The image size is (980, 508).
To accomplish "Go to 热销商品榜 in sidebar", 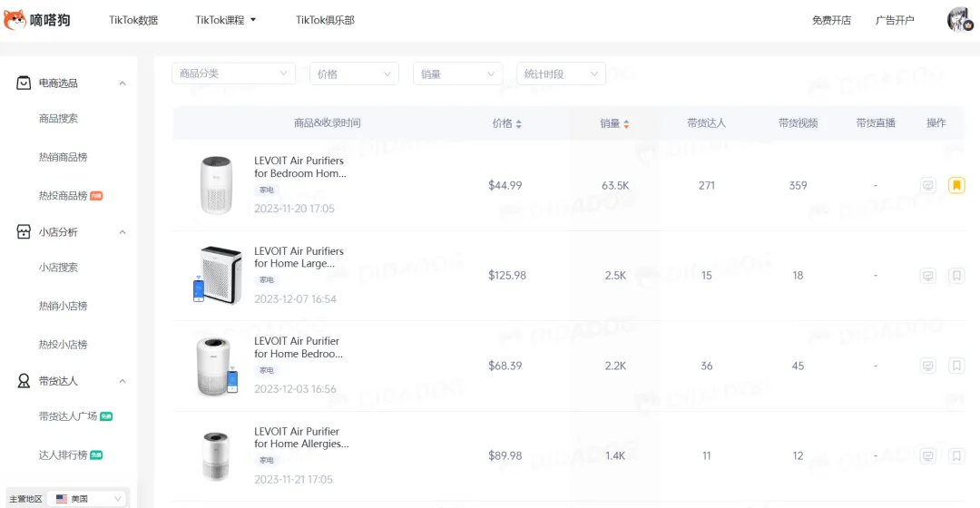I will (x=64, y=157).
